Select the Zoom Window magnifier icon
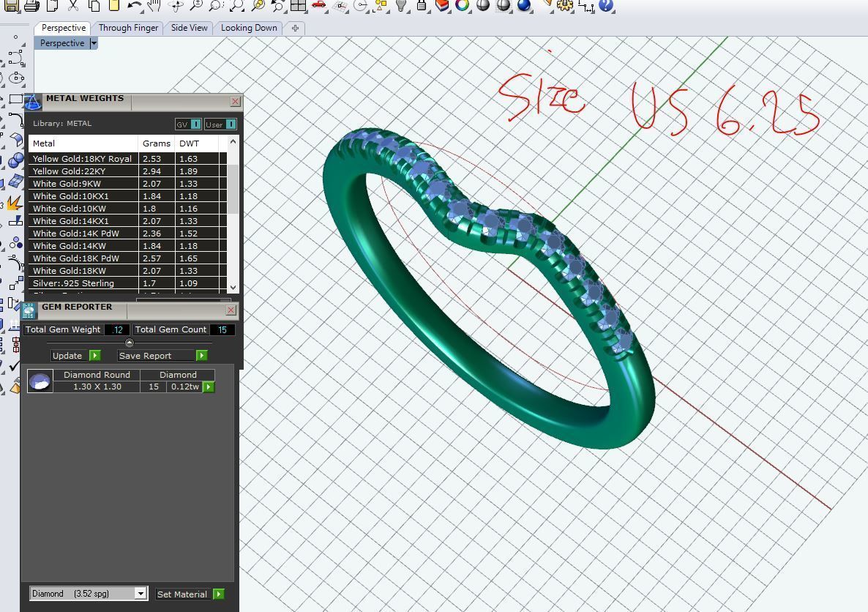868x612 pixels. [216, 6]
